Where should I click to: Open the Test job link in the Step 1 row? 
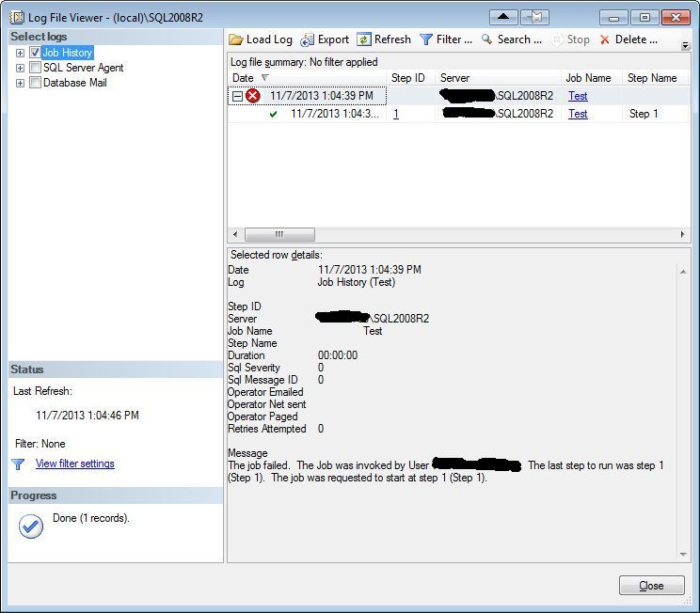(x=578, y=114)
